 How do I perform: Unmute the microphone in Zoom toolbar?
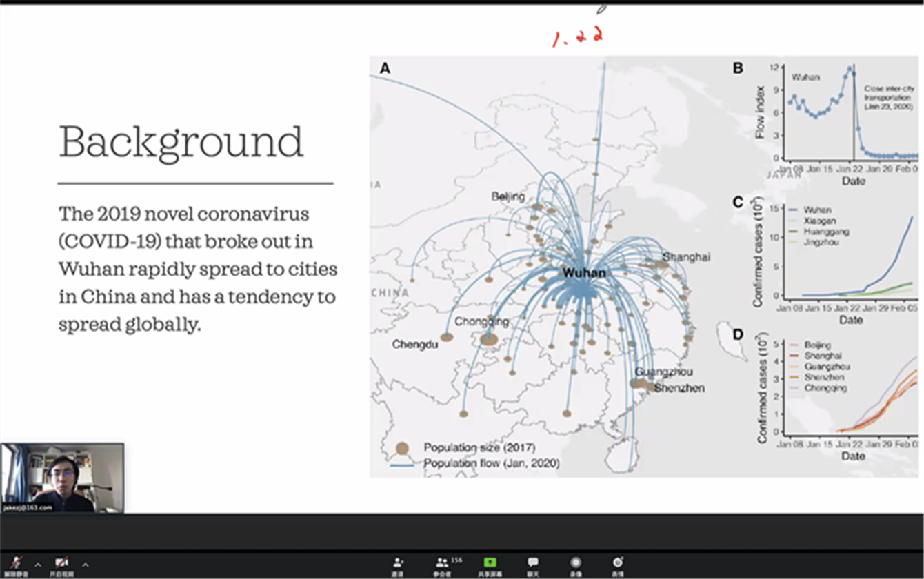(x=16, y=563)
